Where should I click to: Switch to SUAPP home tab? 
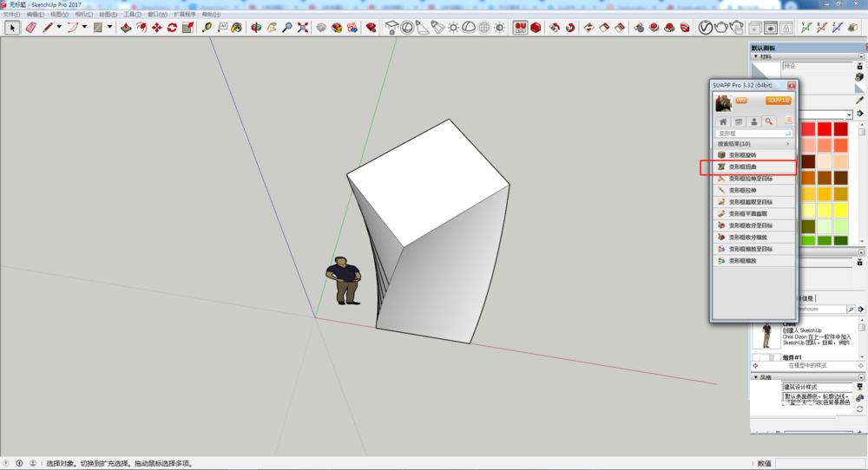pyautogui.click(x=722, y=122)
